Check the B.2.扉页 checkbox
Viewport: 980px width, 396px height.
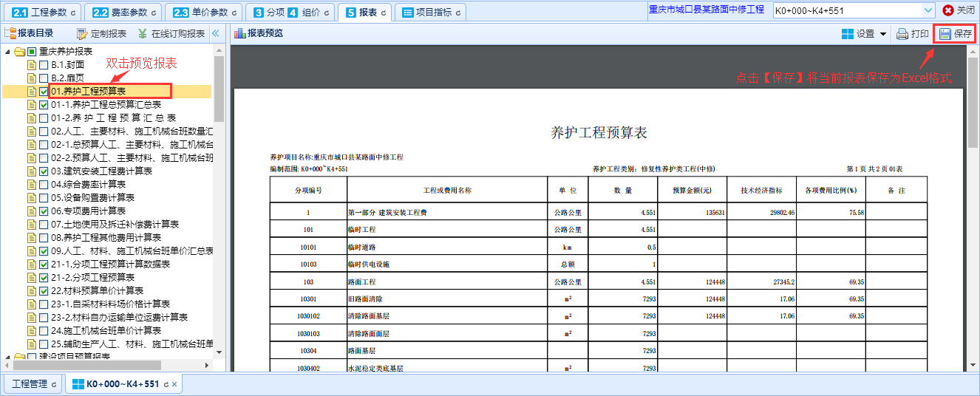(44, 78)
